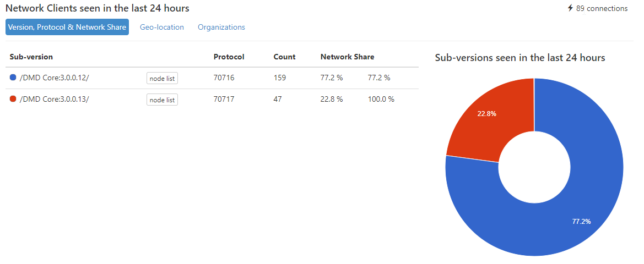Click count value 47
This screenshot has width=644, height=264.
click(x=278, y=99)
